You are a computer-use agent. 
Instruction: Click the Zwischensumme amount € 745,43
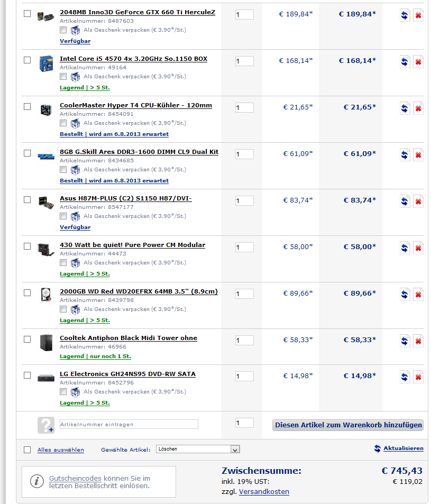(402, 471)
